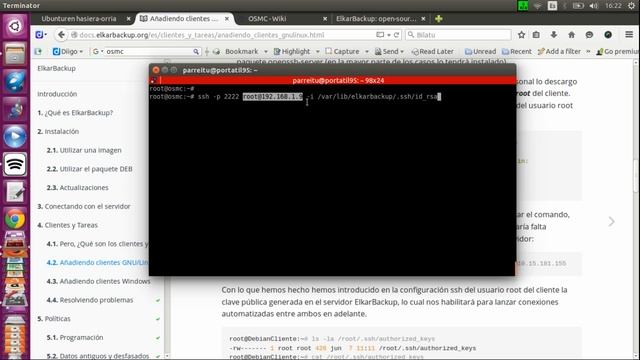Open 3. Conectando con el servidor link

[84, 207]
